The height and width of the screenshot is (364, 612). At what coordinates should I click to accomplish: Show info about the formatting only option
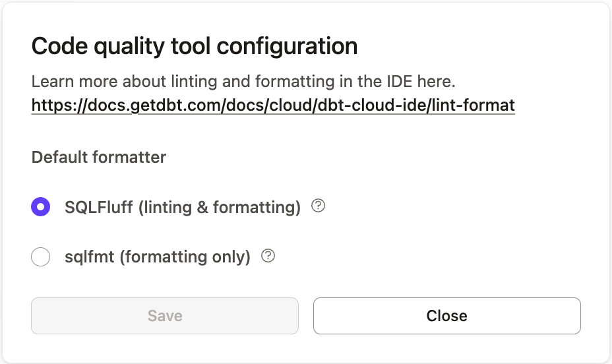tap(268, 256)
